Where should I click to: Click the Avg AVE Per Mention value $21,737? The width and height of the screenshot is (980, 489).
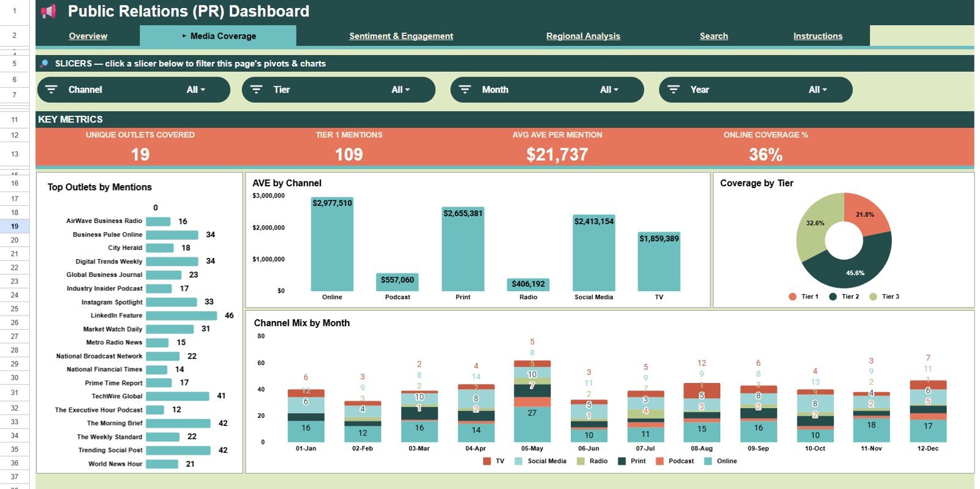coord(557,154)
